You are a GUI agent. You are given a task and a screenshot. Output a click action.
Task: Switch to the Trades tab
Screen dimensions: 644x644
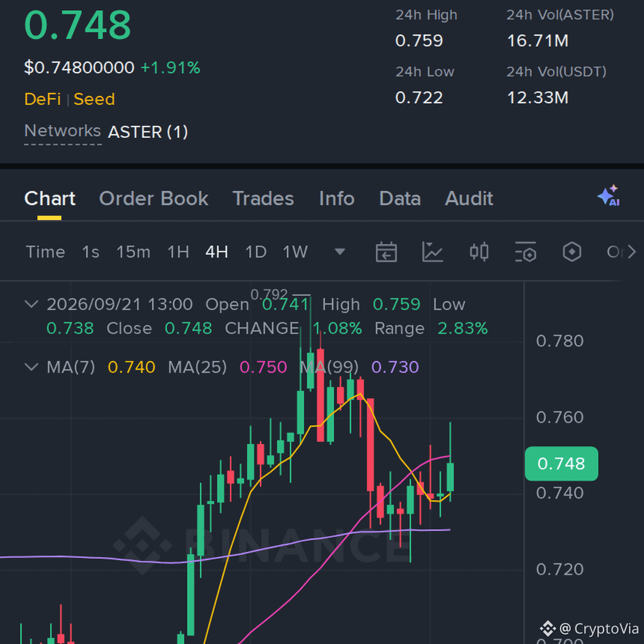pos(264,199)
